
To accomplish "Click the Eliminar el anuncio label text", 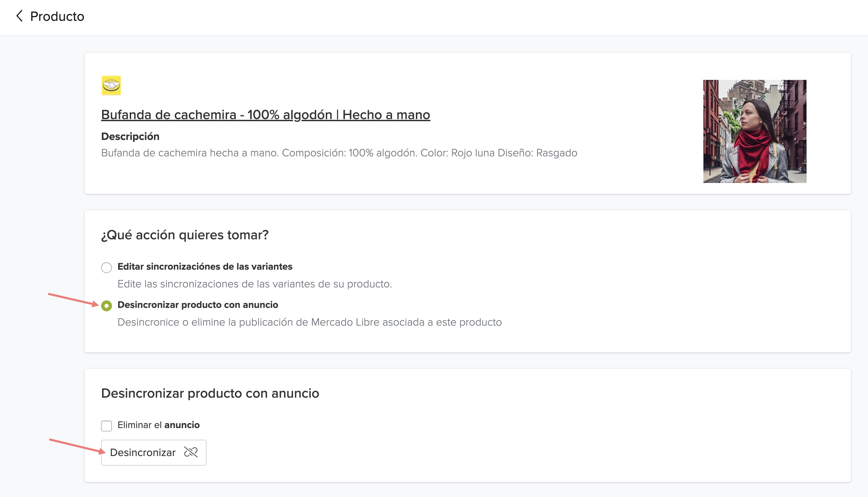I will [158, 425].
